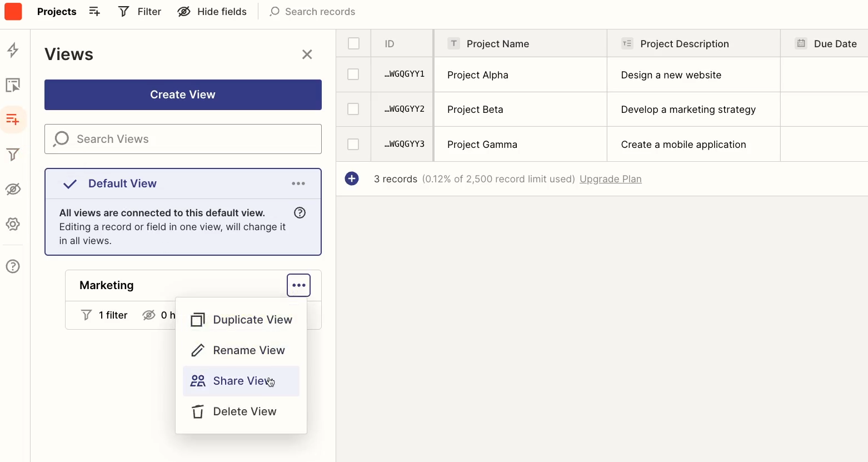Open the Filter toolbar option
Image resolution: width=868 pixels, height=462 pixels.
pyautogui.click(x=139, y=12)
